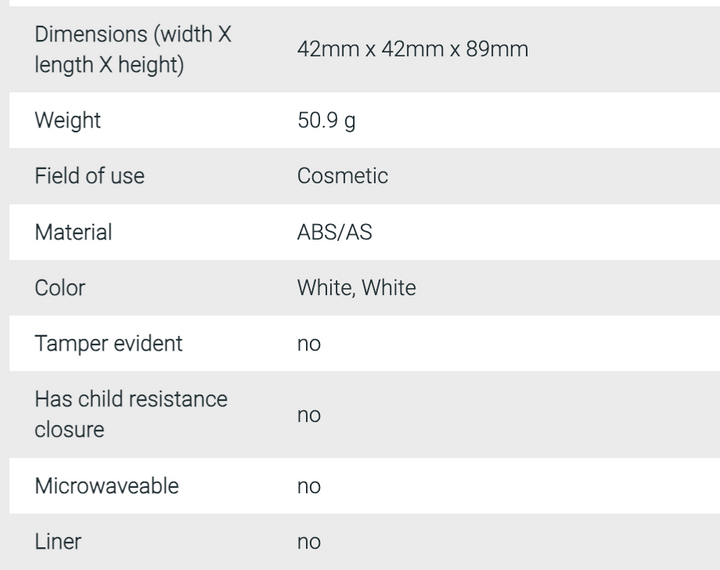Viewport: 720px width, 570px height.
Task: Click the Tamper evident label
Action: coord(108,343)
